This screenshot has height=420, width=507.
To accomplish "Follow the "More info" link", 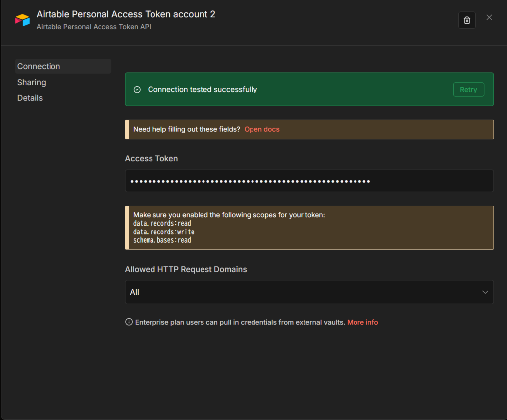I will pos(362,322).
